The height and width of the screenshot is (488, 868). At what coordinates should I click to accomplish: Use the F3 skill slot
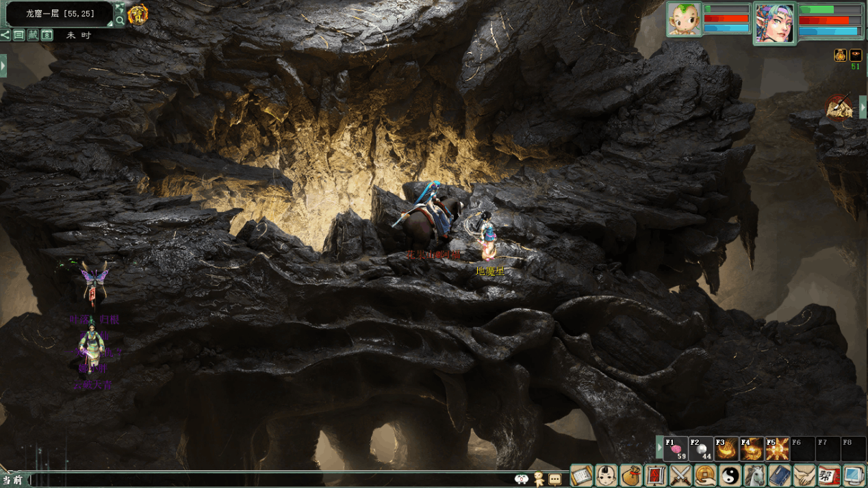tap(726, 449)
